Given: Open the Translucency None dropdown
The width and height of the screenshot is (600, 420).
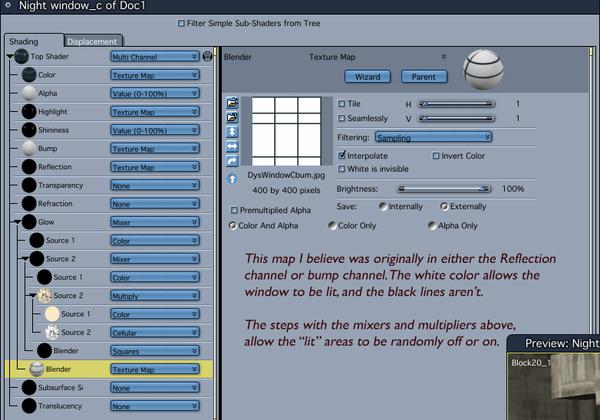Looking at the screenshot, I should pos(155,406).
